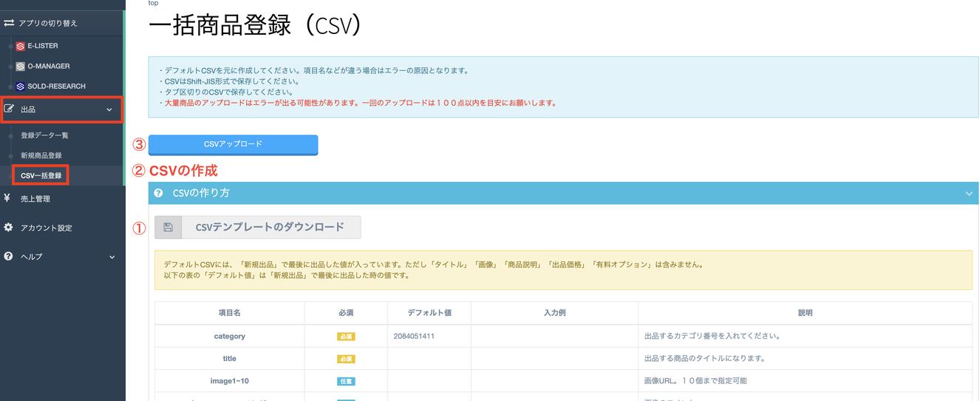Click the O-MANAGER app icon
980x401 pixels.
point(21,67)
